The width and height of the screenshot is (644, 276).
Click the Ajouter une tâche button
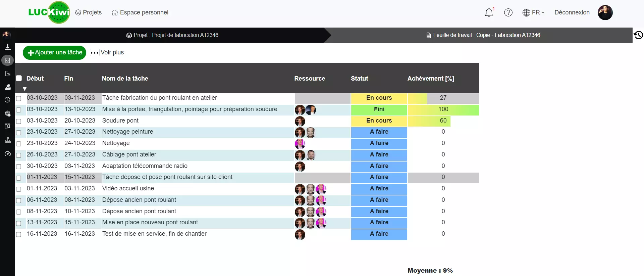click(55, 53)
